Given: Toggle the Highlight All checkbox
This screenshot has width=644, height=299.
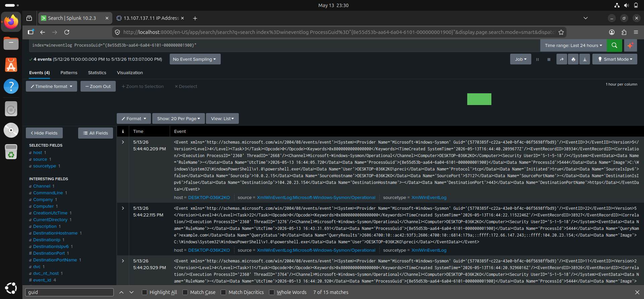Looking at the screenshot, I should pyautogui.click(x=145, y=292).
